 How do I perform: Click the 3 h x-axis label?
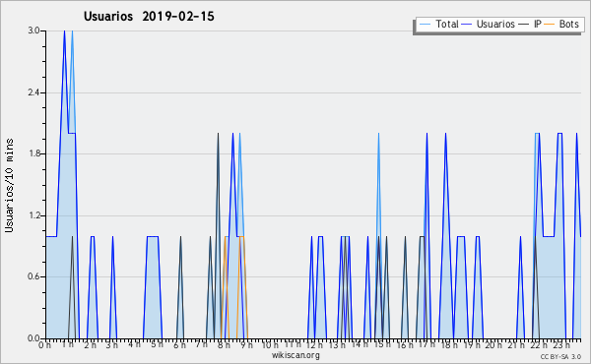pos(112,345)
